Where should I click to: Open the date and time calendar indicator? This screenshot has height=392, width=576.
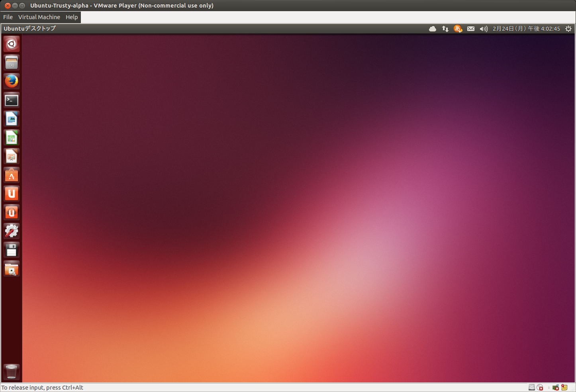pos(526,29)
